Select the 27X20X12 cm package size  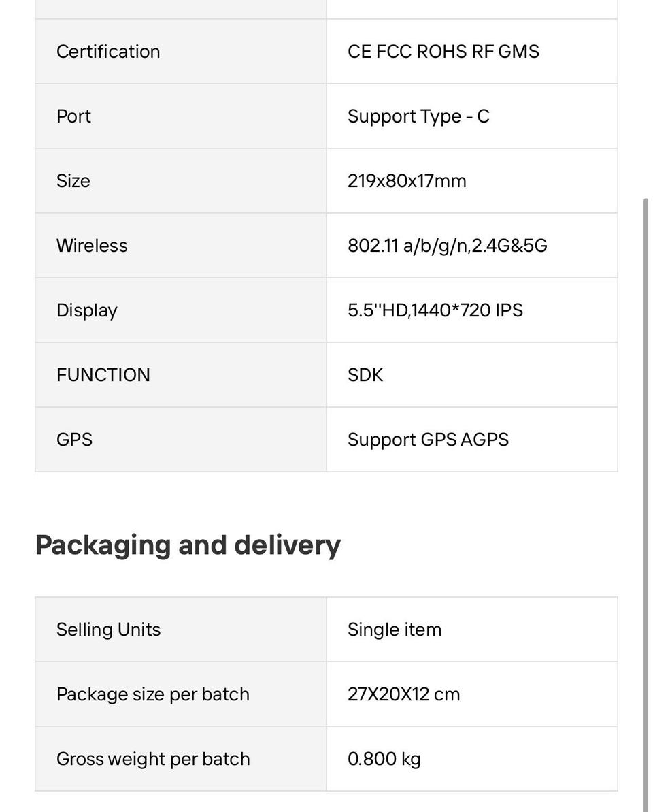coord(403,694)
